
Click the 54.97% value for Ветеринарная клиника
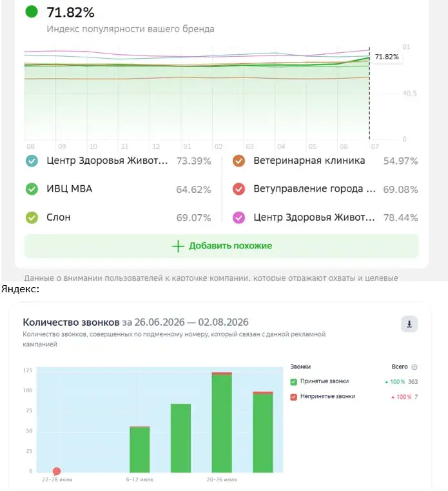point(401,161)
